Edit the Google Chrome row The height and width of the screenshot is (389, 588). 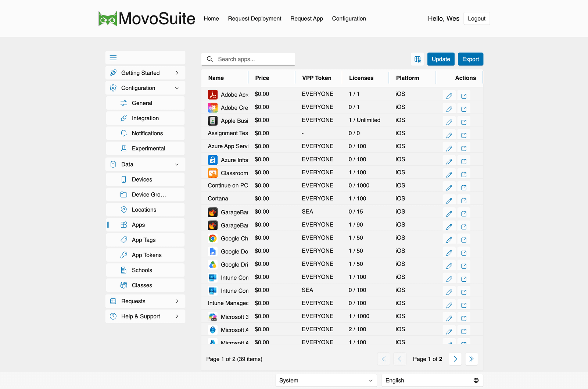(x=449, y=240)
